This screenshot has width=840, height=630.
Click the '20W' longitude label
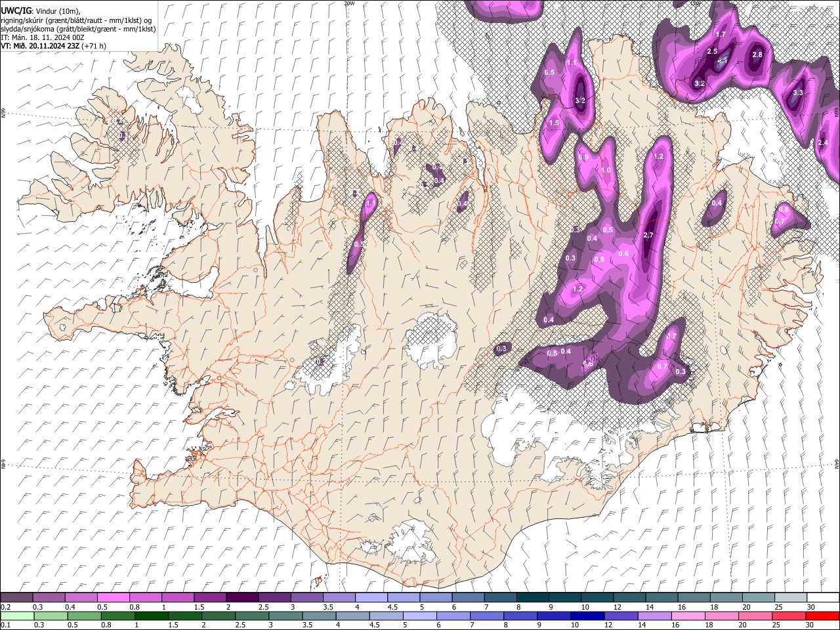click(349, 3)
